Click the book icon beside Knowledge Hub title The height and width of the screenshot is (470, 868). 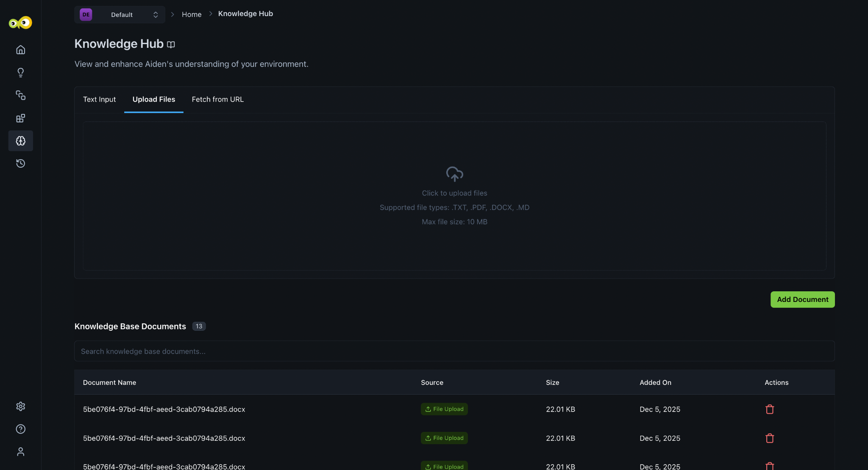pyautogui.click(x=171, y=44)
